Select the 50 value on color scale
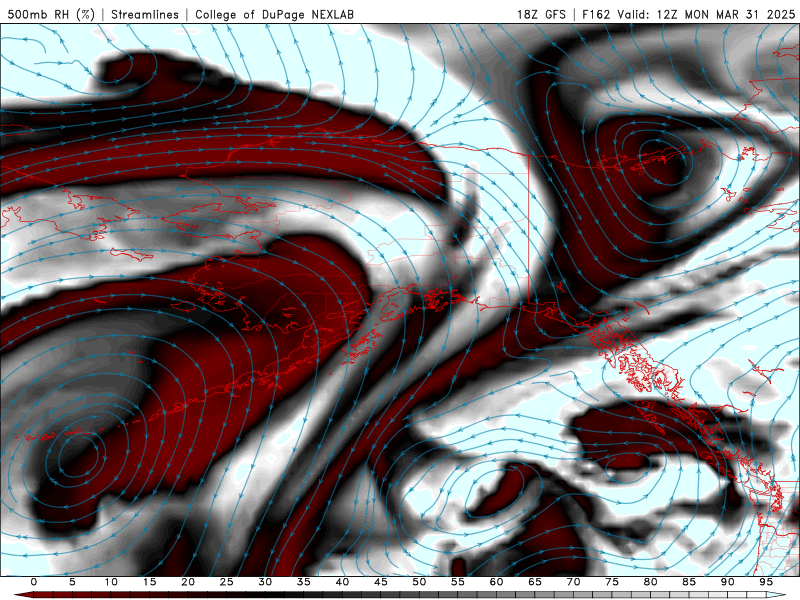The width and height of the screenshot is (800, 600). pyautogui.click(x=419, y=582)
